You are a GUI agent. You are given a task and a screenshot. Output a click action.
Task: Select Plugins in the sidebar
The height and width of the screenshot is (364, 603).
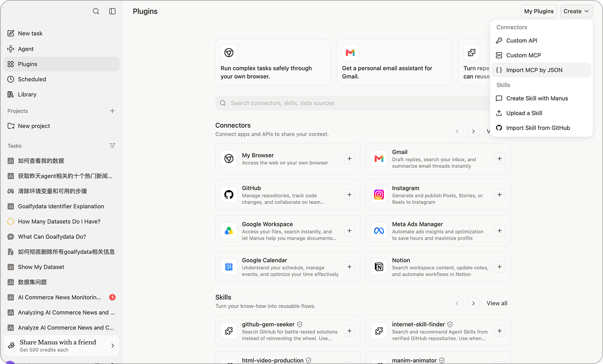(62, 64)
